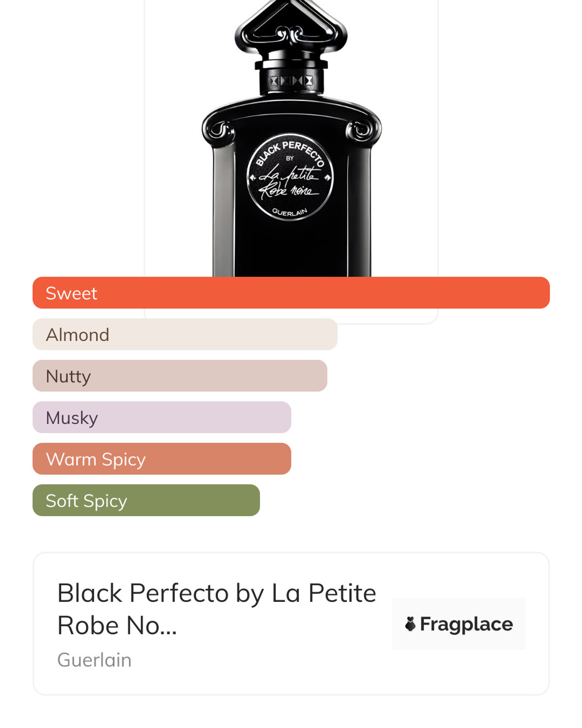Click the patterned collar on bottle neck
This screenshot has width=582, height=728.
pos(291,80)
